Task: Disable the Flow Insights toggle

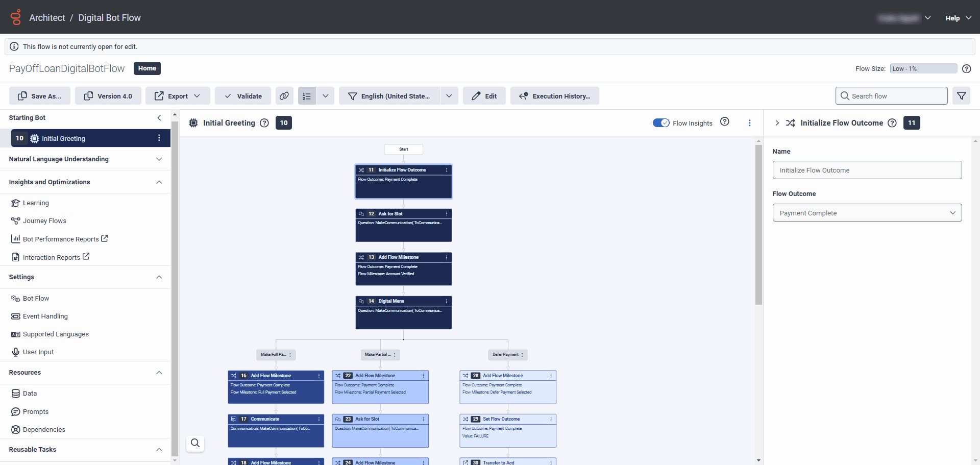Action: [x=661, y=123]
